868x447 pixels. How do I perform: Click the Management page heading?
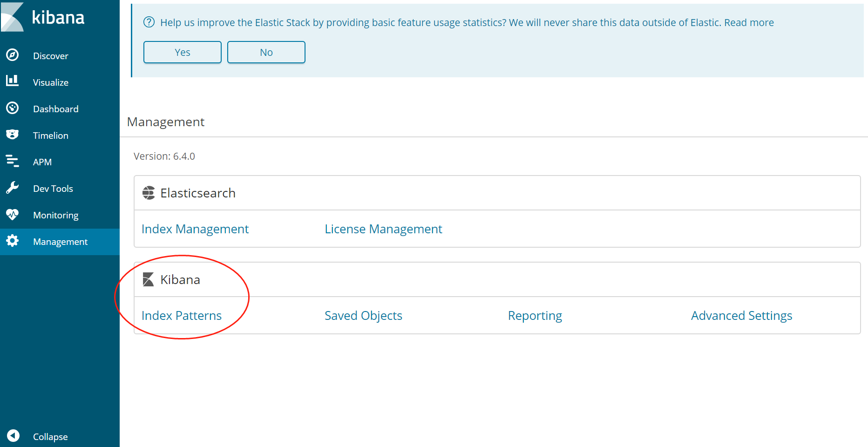(165, 122)
